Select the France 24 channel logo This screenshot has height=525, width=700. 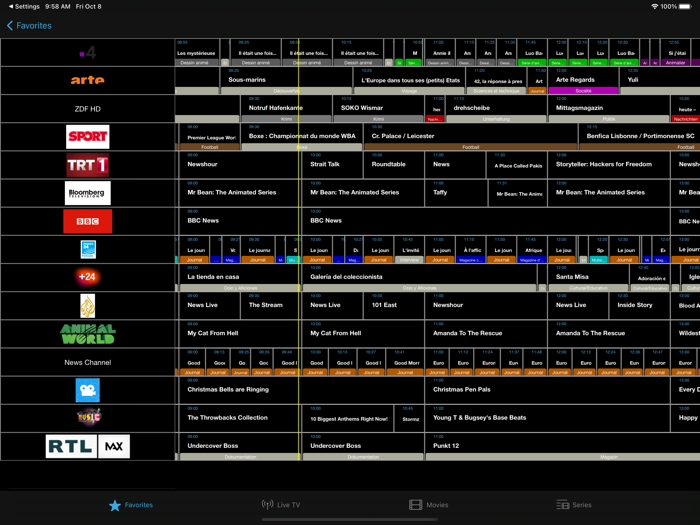88,250
